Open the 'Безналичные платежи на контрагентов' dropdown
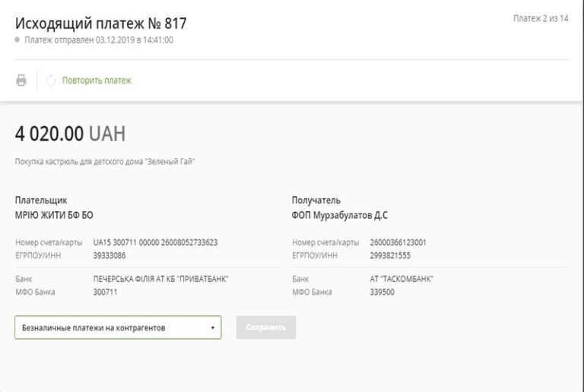 click(118, 327)
